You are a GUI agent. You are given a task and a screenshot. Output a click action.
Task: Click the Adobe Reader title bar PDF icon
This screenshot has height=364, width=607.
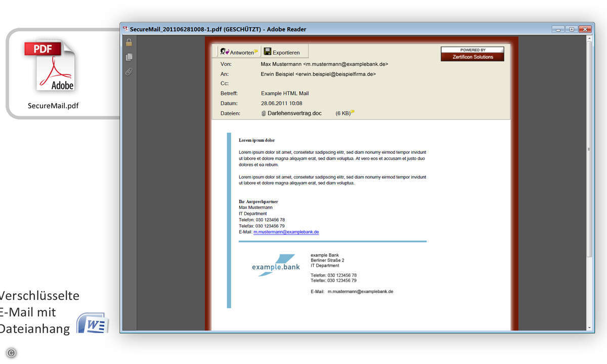tap(125, 29)
